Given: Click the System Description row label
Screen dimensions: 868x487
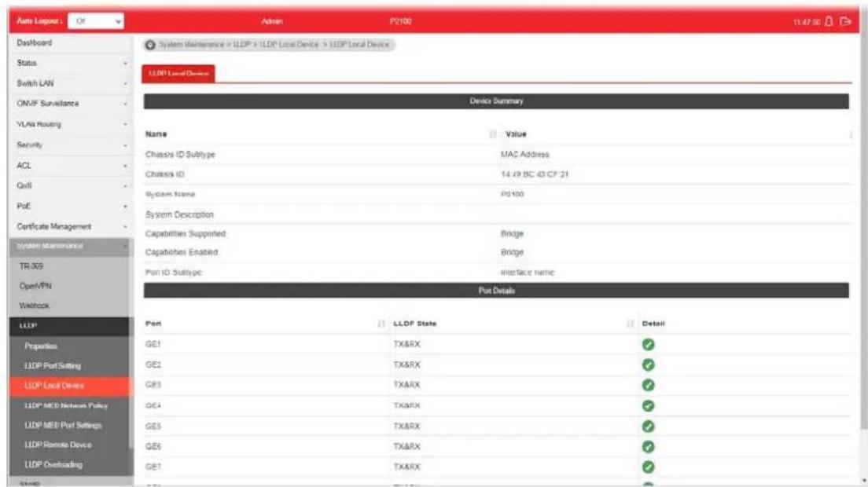Looking at the screenshot, I should tap(179, 214).
